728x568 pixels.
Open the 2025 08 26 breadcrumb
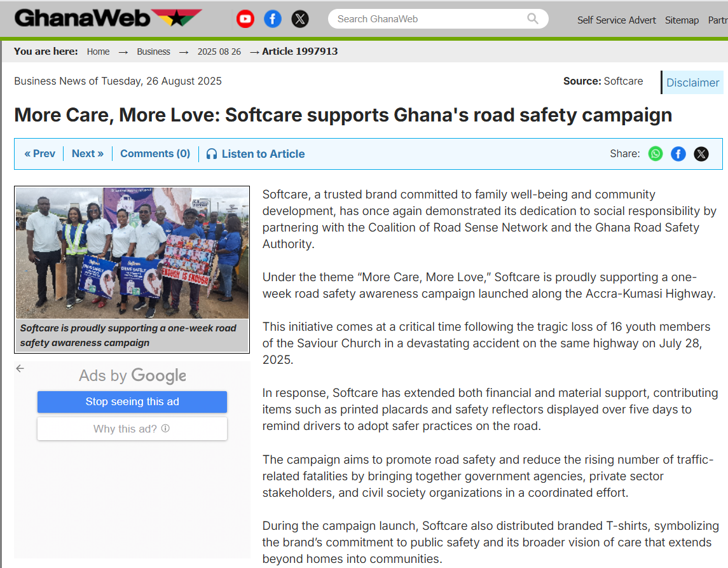[x=219, y=52]
